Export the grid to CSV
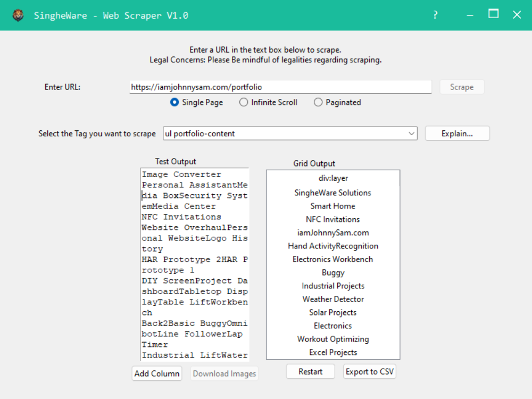Image resolution: width=532 pixels, height=399 pixels. (x=370, y=371)
